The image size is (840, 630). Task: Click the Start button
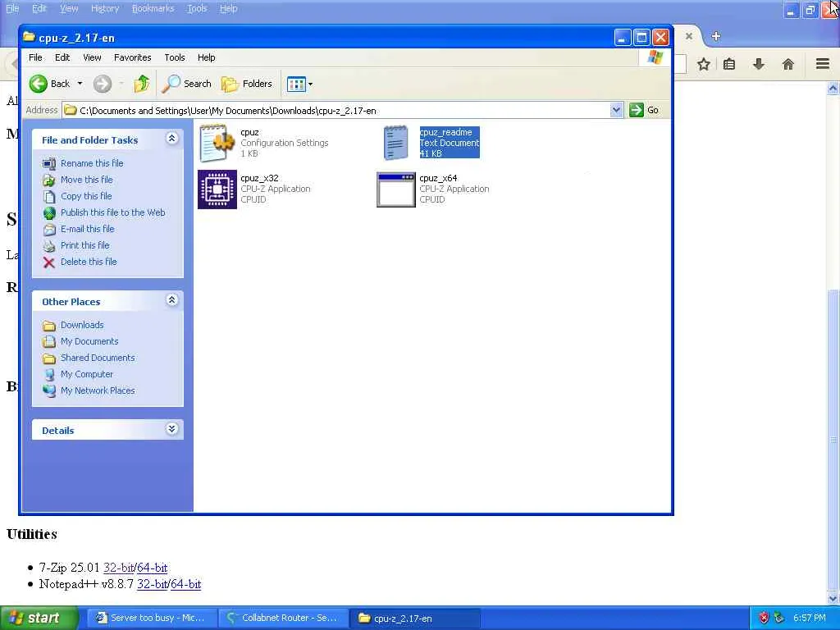click(39, 619)
